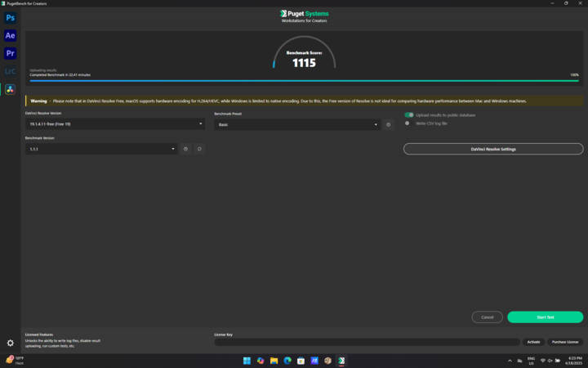Select the DaVinci Resolve benchmark icon
Image resolution: width=588 pixels, height=368 pixels.
click(10, 89)
